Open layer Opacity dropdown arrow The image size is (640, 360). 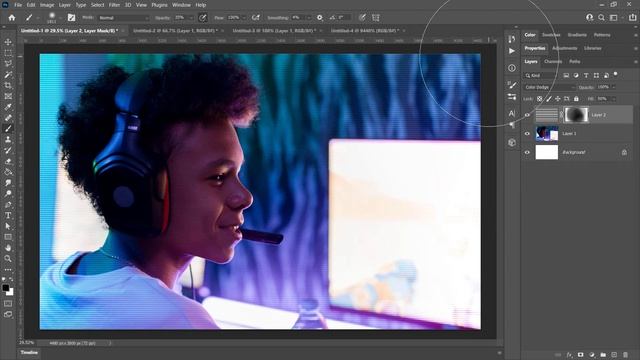(613, 87)
